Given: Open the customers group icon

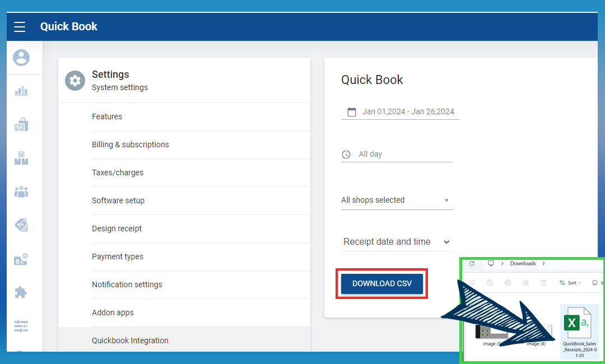Looking at the screenshot, I should click(21, 192).
